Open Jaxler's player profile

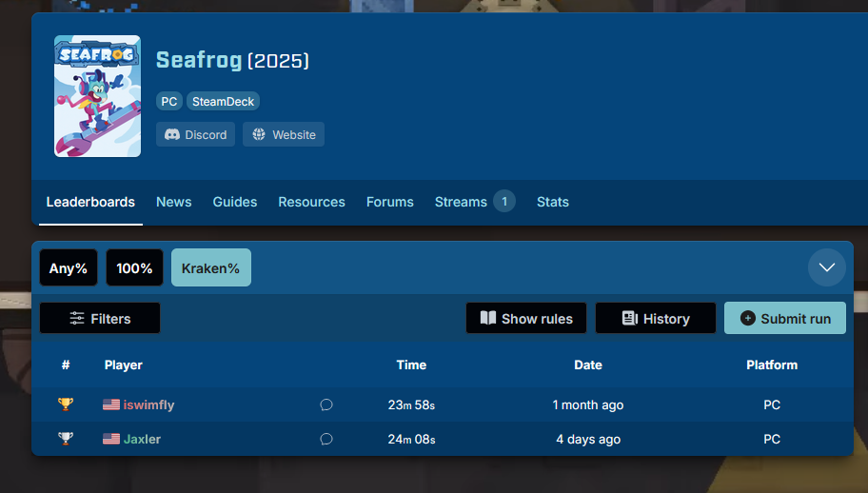(142, 439)
